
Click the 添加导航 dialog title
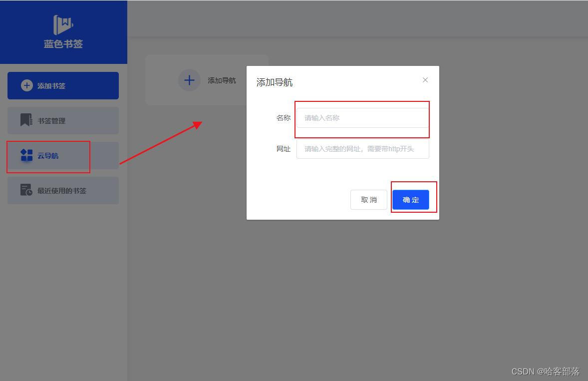coord(275,82)
